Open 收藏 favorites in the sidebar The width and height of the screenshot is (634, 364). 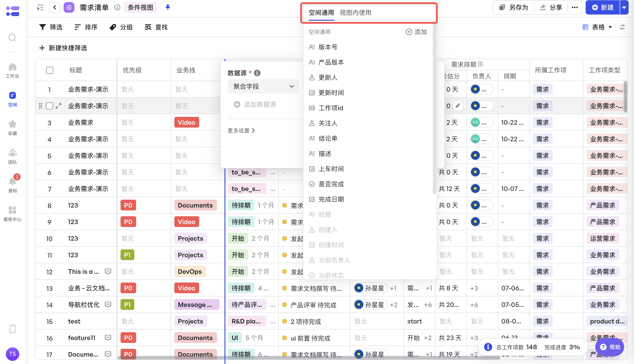[12, 128]
